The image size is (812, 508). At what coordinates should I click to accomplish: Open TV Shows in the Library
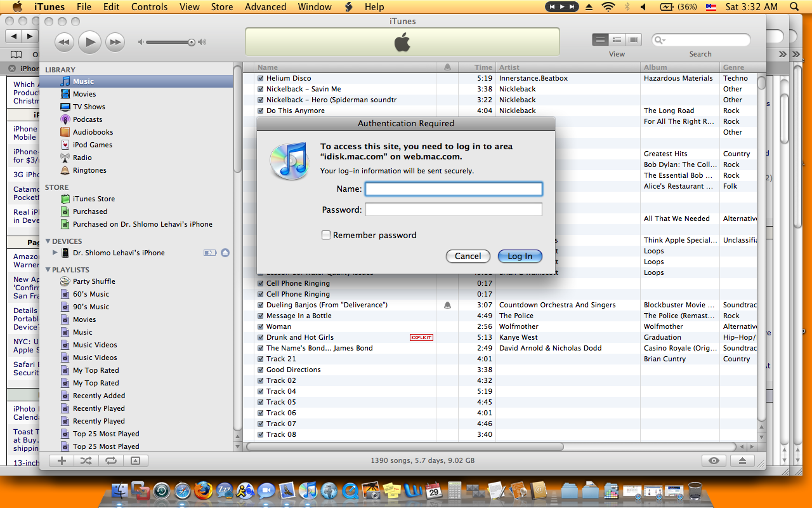click(x=136, y=107)
